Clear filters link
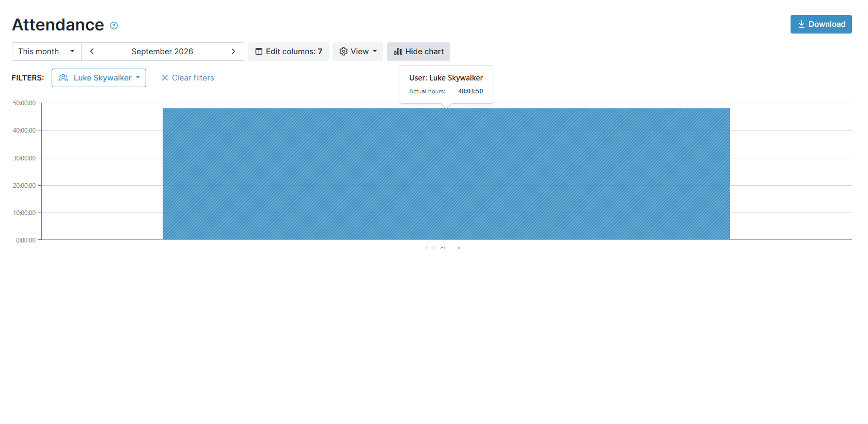This screenshot has width=868, height=424. tap(187, 78)
